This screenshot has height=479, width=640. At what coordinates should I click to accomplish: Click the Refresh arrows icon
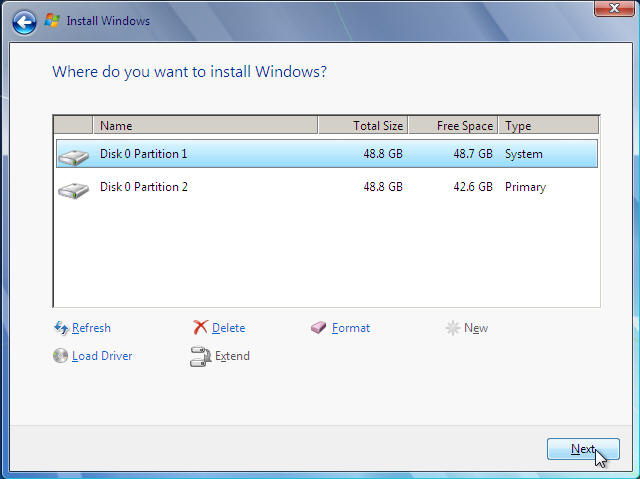[x=61, y=328]
